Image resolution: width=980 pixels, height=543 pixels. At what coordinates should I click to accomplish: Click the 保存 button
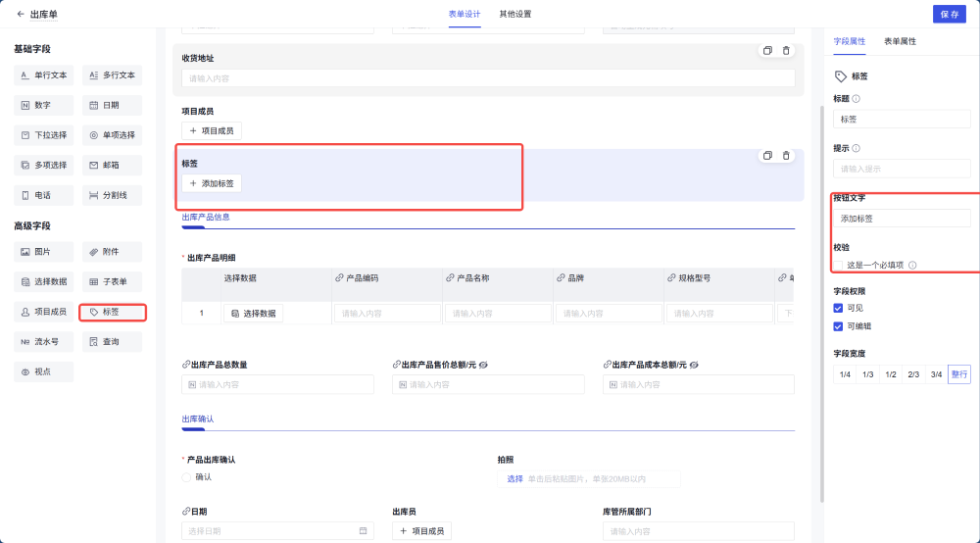click(949, 14)
